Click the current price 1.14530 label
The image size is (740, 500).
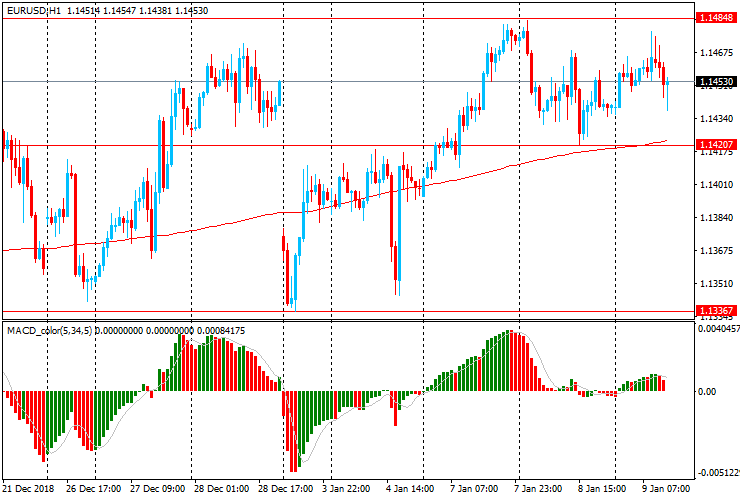716,82
